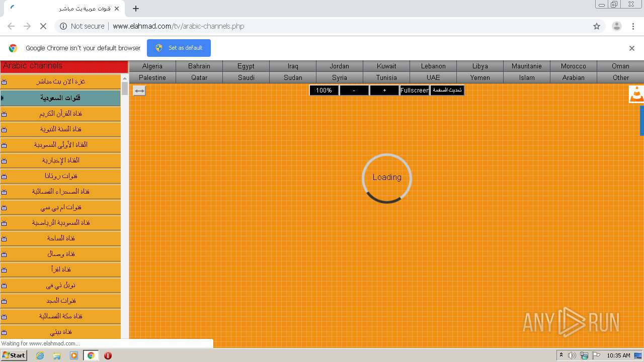Viewport: 644px width, 362px height.
Task: Select the Egypt country tab
Action: click(246, 66)
